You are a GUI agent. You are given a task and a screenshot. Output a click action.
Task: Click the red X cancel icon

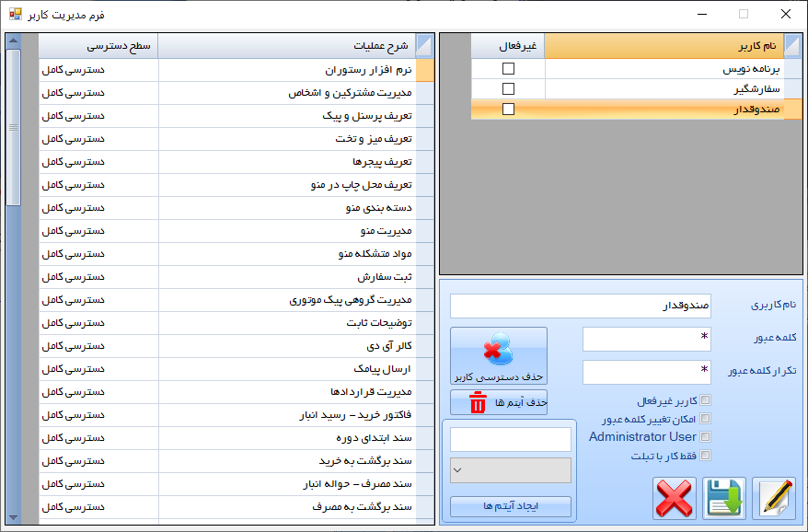point(674,499)
